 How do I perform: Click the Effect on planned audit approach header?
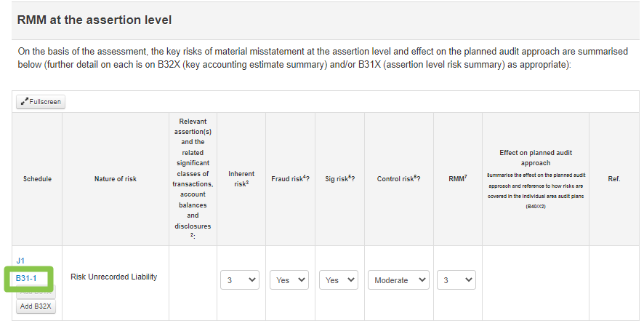(536, 157)
